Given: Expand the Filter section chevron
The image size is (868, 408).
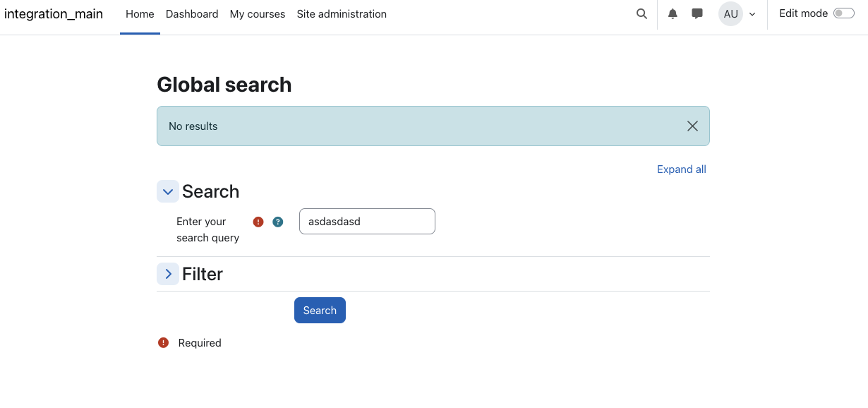Looking at the screenshot, I should 168,274.
